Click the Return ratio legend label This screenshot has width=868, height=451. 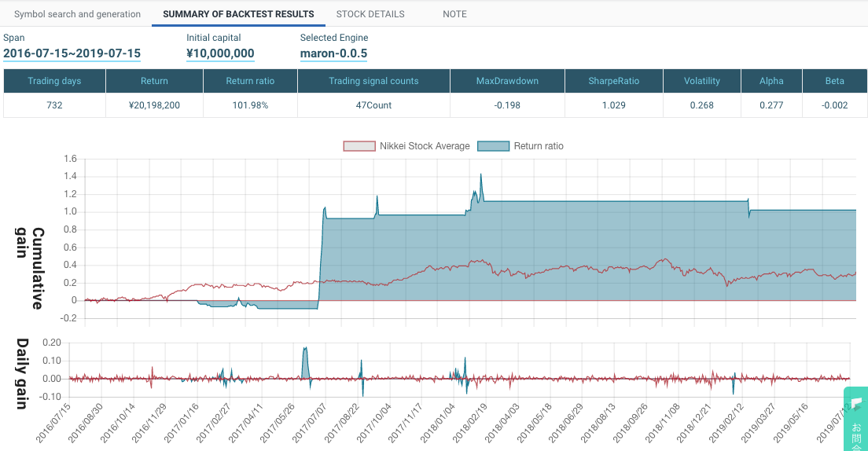(539, 146)
